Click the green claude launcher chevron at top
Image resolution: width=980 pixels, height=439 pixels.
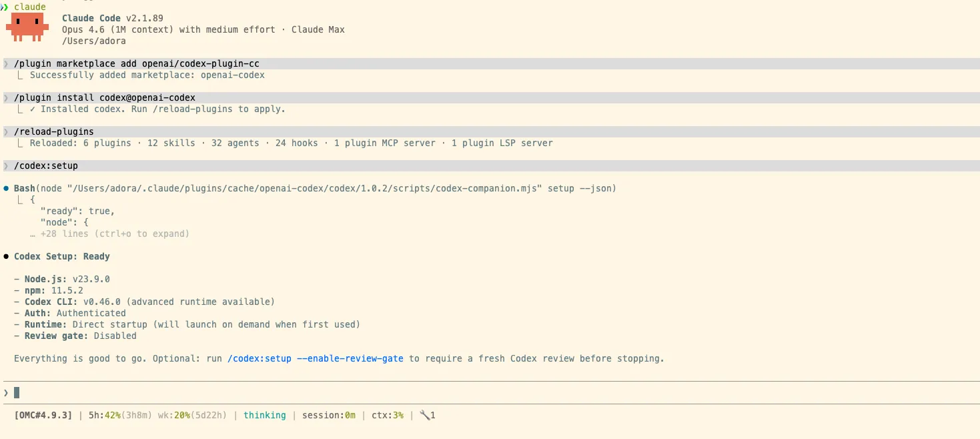click(5, 7)
